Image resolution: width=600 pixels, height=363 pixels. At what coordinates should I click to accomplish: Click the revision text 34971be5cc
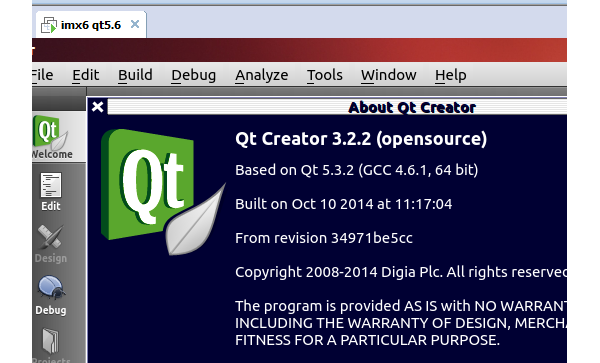372,238
